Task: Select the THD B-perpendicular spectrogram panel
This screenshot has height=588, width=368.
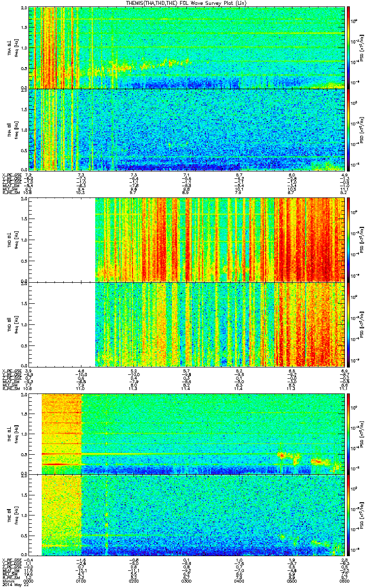Action: pos(187,241)
